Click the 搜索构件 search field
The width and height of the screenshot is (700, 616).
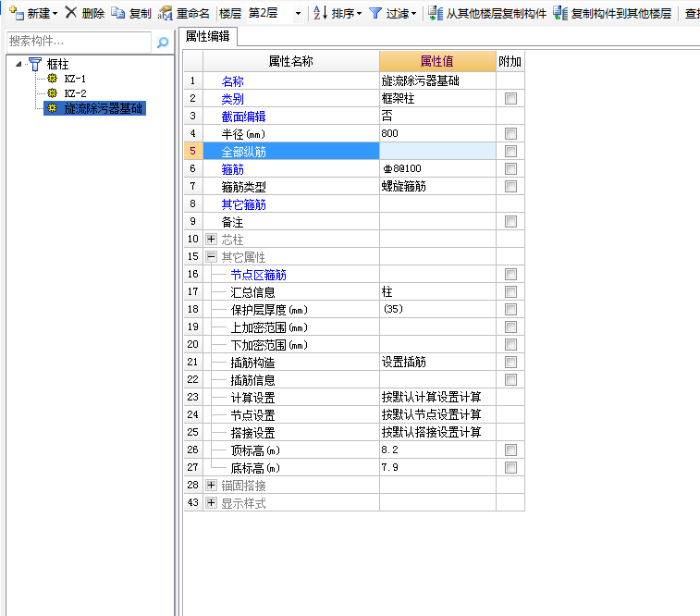(80, 42)
